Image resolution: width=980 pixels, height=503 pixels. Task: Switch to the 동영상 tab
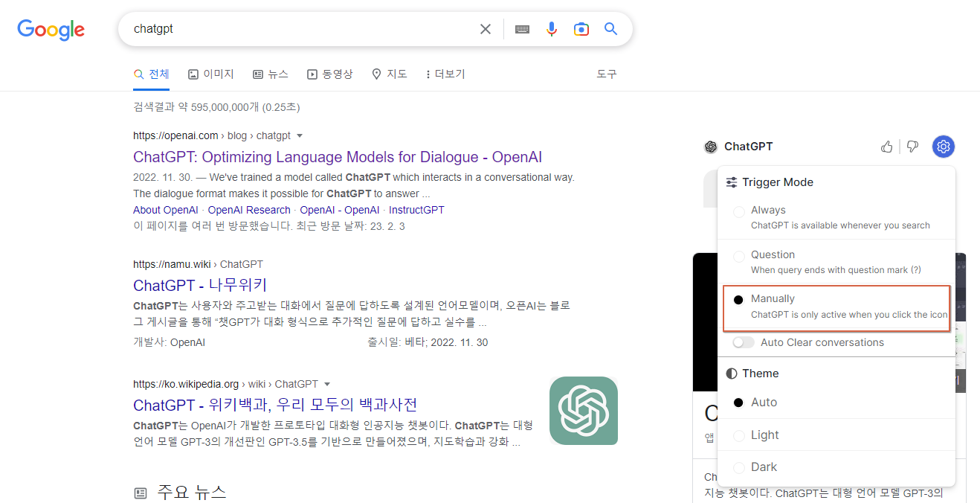[x=330, y=74]
